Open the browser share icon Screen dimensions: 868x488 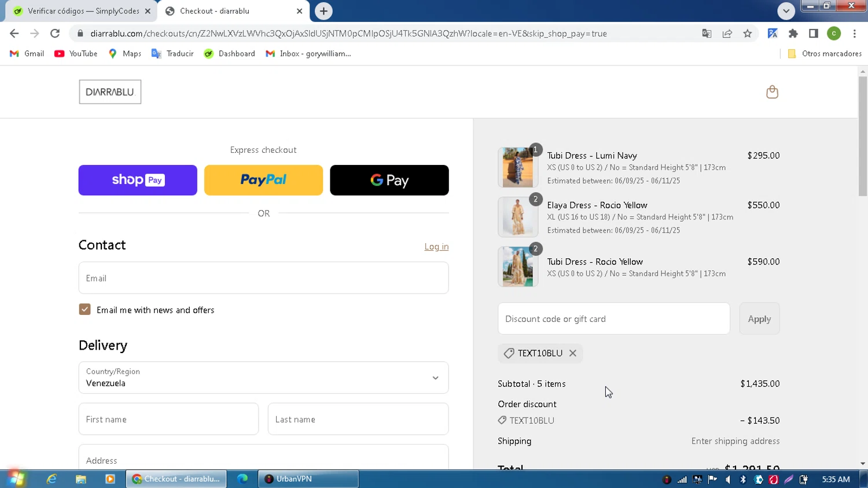pos(727,34)
